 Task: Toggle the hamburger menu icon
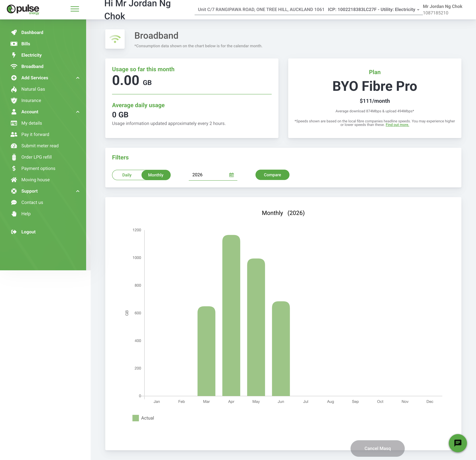pos(75,9)
